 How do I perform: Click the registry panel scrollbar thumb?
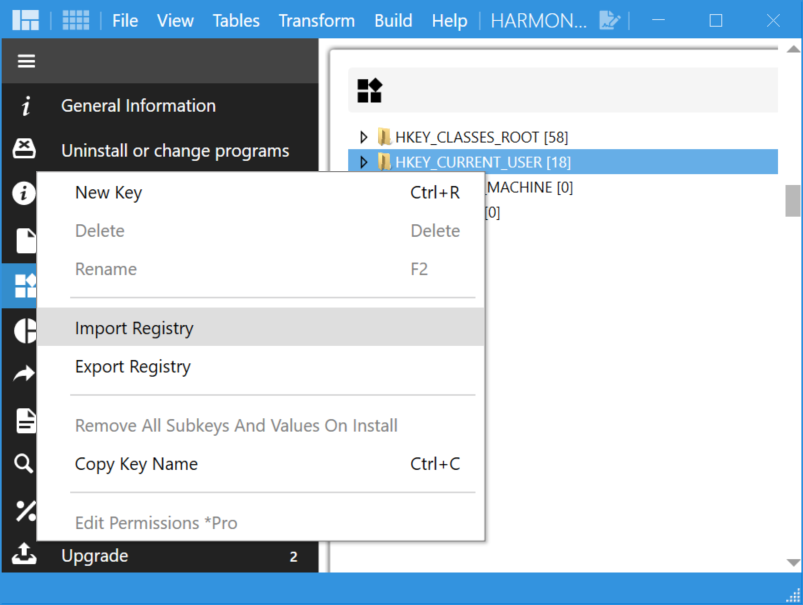792,201
